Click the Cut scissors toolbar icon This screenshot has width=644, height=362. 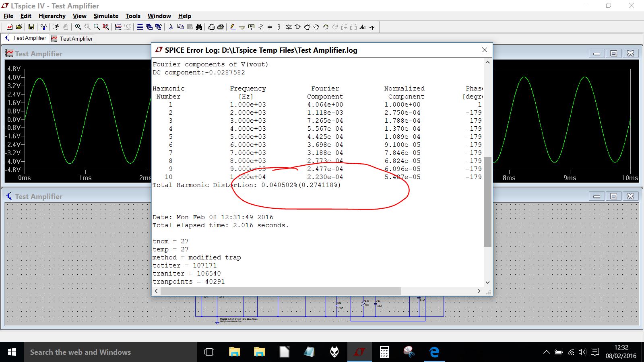coord(171,27)
